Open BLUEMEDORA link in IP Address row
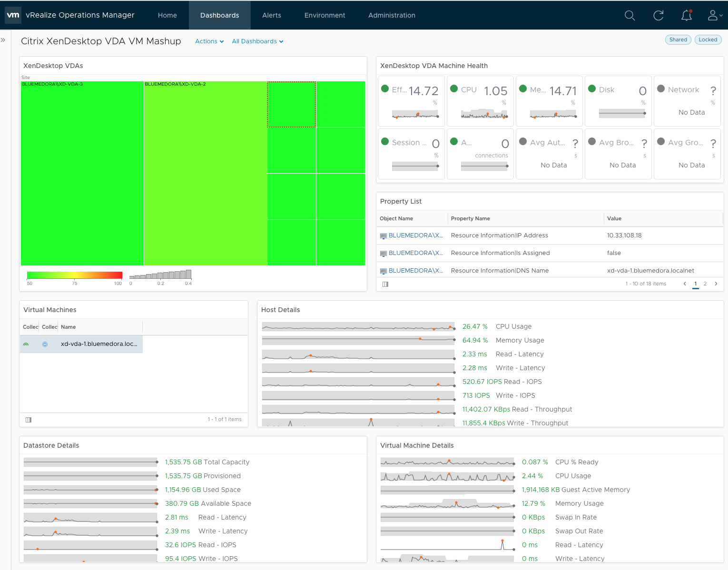The image size is (728, 570). (416, 236)
